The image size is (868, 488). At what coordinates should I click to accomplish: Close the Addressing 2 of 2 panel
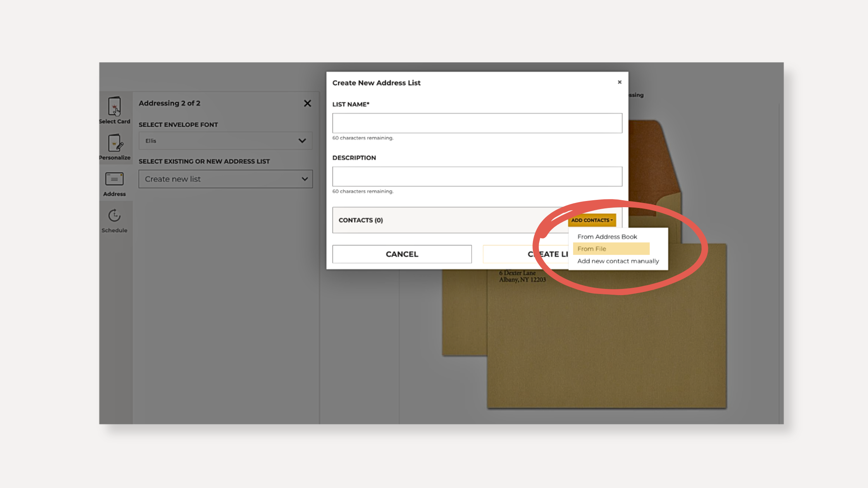pyautogui.click(x=307, y=103)
